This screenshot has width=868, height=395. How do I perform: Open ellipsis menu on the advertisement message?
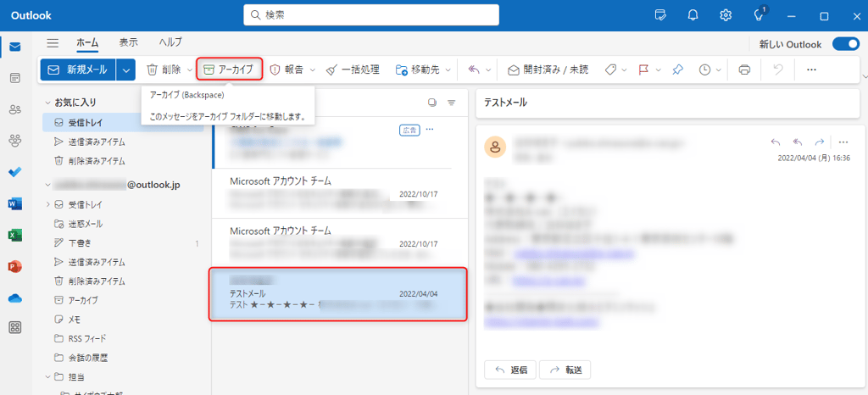tap(430, 130)
